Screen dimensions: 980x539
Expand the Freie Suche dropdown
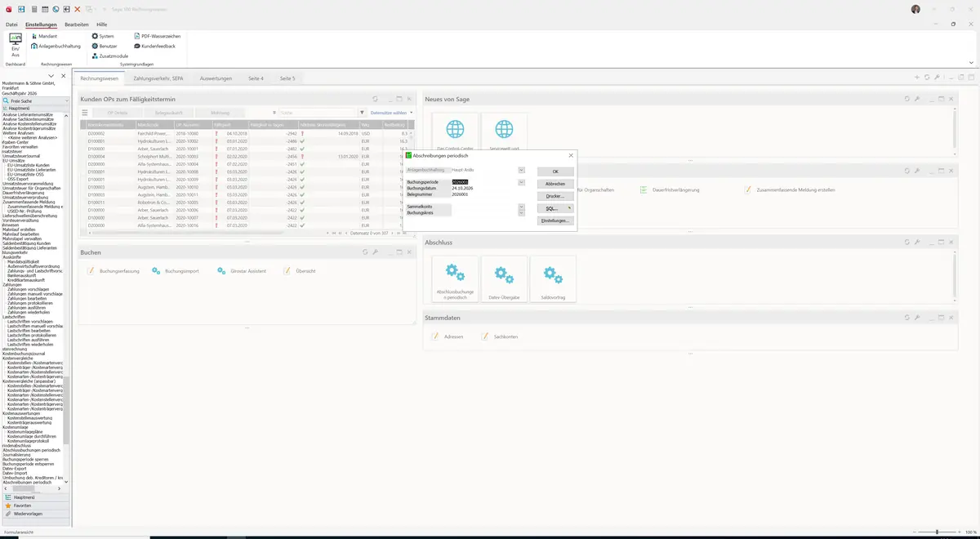(65, 101)
